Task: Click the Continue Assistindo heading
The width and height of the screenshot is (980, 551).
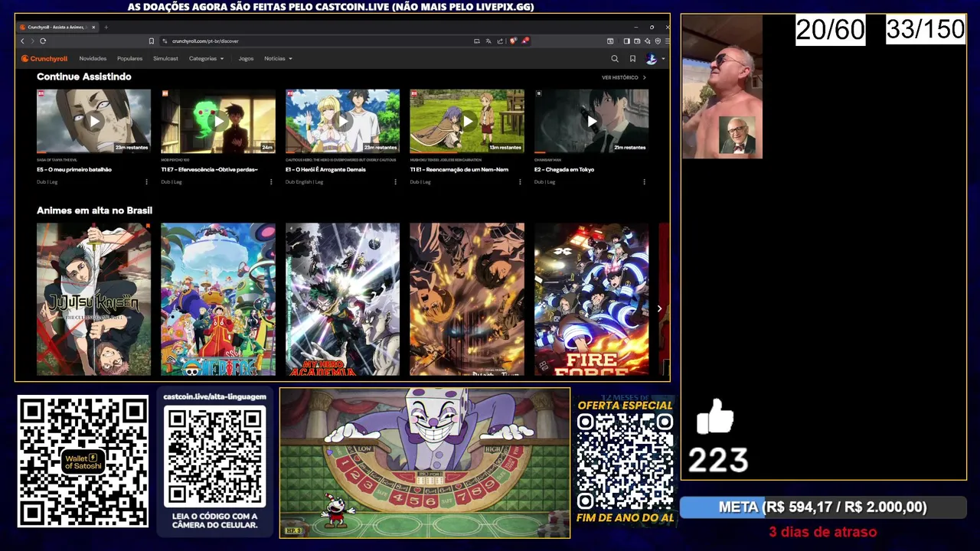Action: pos(84,77)
